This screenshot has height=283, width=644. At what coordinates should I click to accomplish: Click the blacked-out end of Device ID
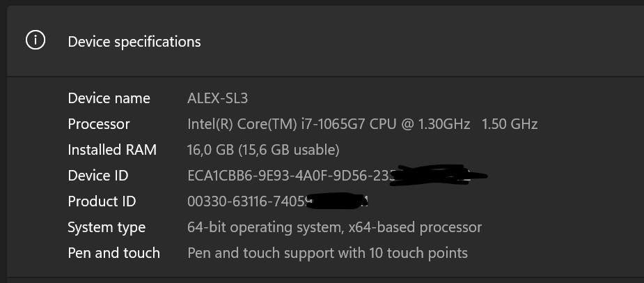tap(437, 174)
